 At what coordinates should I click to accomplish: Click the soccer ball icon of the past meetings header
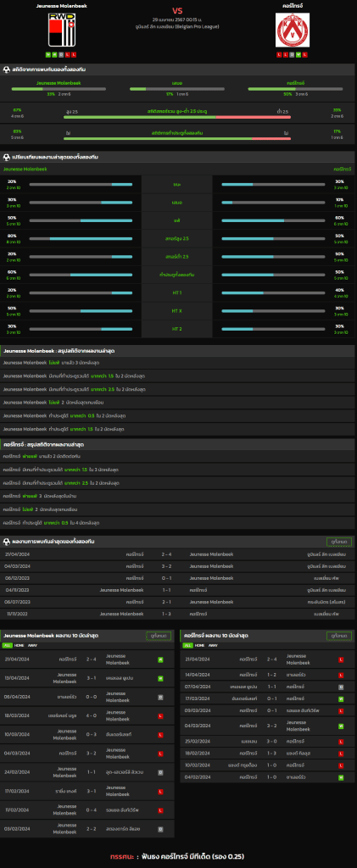coord(6,542)
